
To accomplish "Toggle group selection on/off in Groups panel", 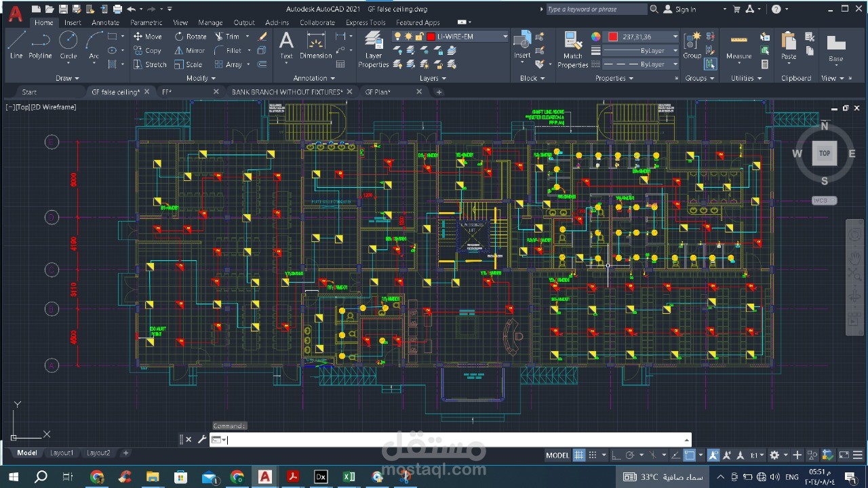I will [710, 64].
